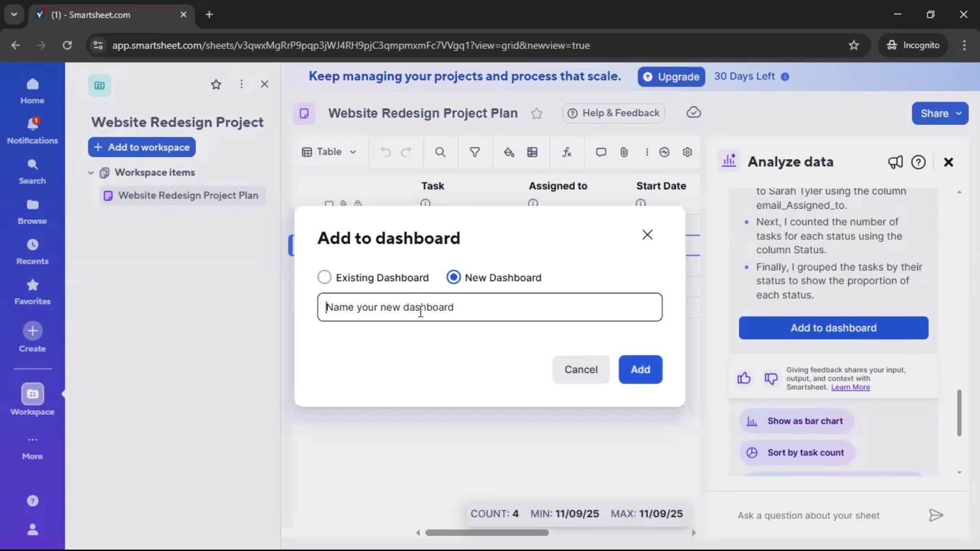This screenshot has width=980, height=551.
Task: Open Notifications in the left sidebar
Action: click(32, 130)
